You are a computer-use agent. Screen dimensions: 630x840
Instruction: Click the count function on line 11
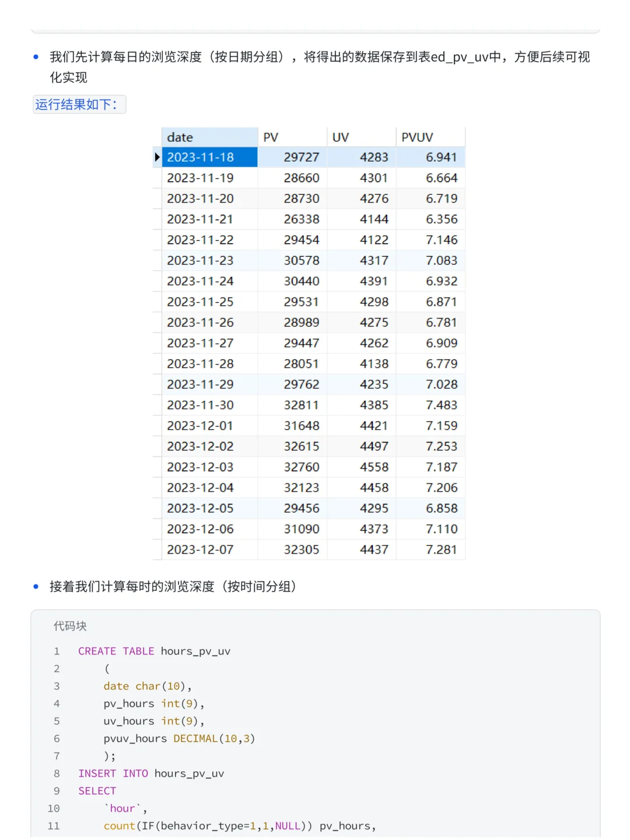click(x=119, y=826)
